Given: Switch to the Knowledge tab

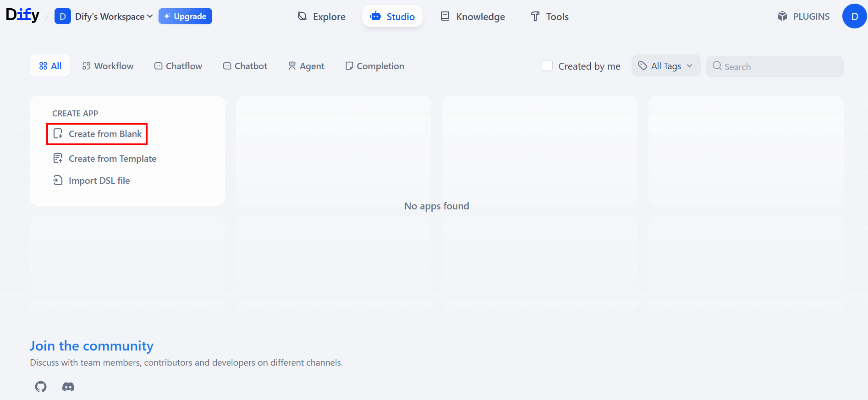Looking at the screenshot, I should click(472, 16).
